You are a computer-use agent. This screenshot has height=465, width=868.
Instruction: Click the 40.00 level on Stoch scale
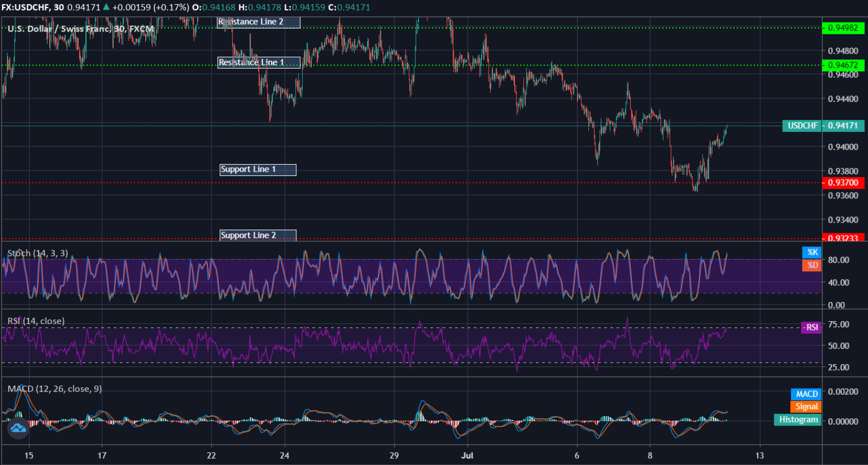839,283
